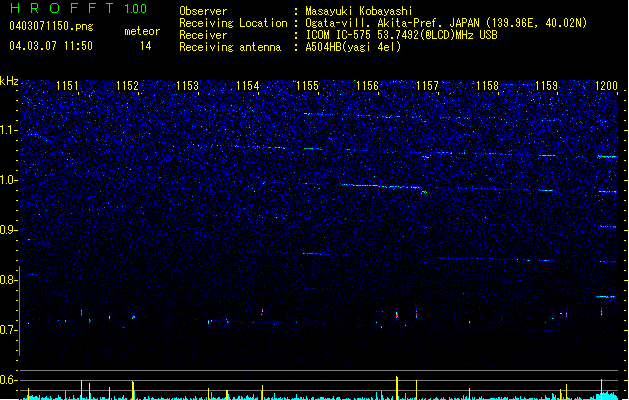Click the 1156 time marker
The height and width of the screenshot is (400, 629).
367,86
